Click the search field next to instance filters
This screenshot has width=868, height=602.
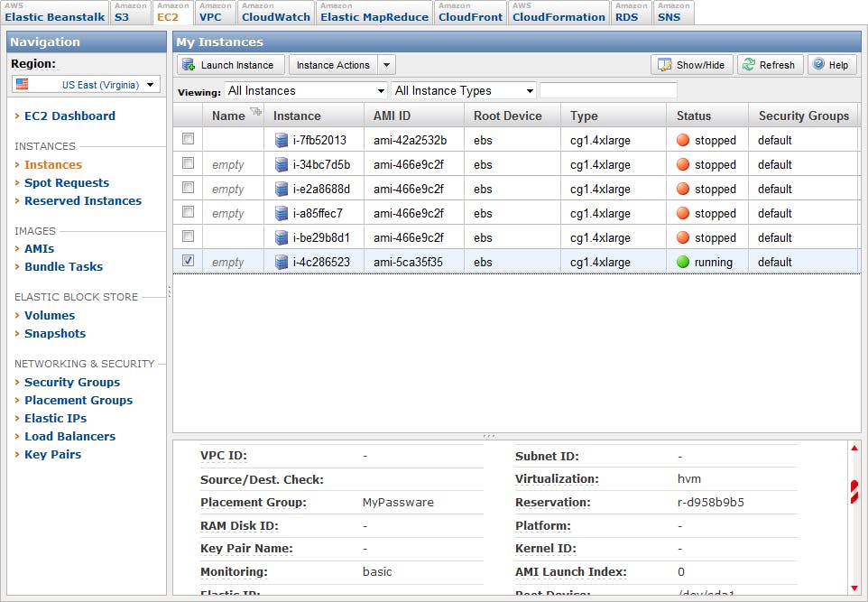click(608, 90)
